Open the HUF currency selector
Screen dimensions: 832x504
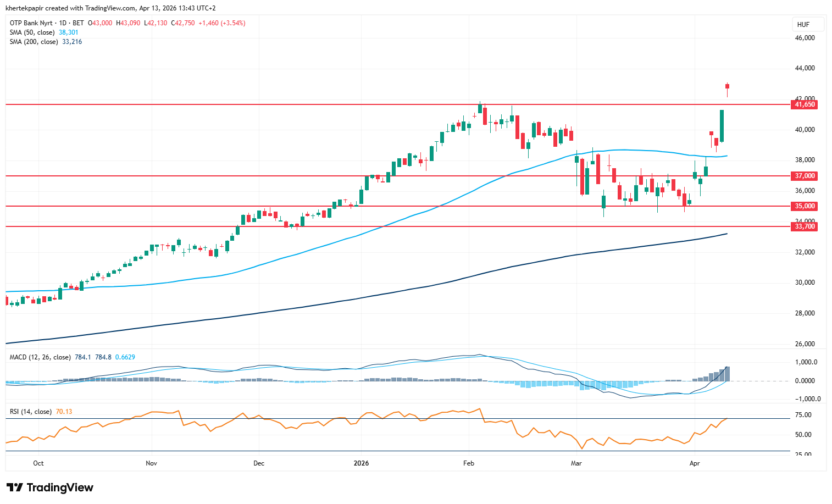tap(803, 25)
